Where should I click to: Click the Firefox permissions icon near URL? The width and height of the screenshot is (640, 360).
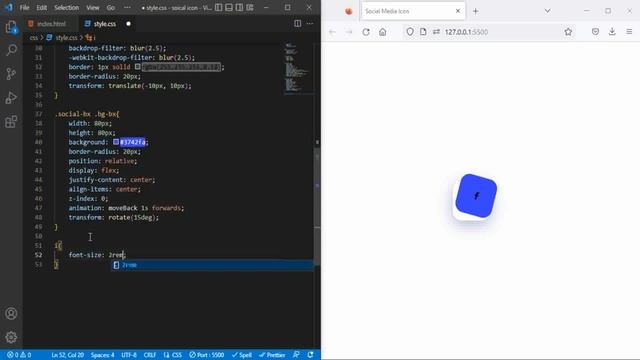pyautogui.click(x=436, y=32)
